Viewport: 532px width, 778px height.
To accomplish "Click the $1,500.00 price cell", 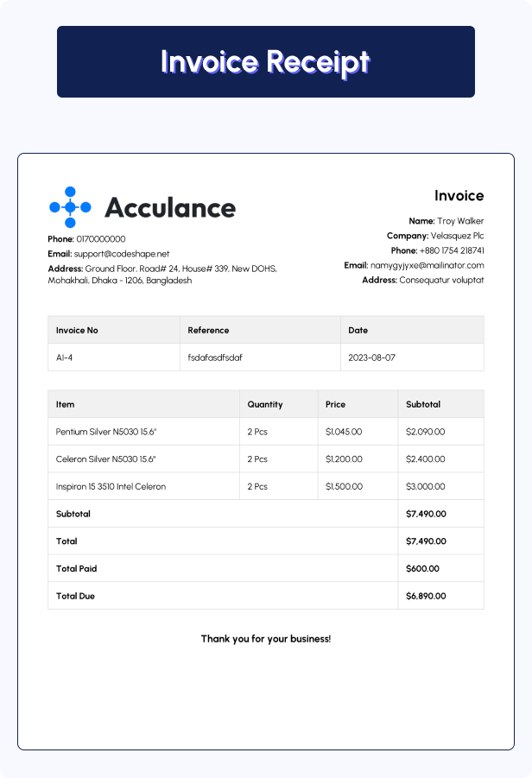I will click(344, 487).
